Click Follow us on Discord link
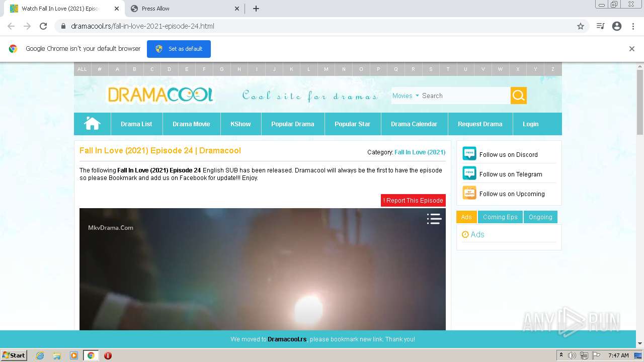Viewport: 644px width, 362px height. tap(508, 154)
